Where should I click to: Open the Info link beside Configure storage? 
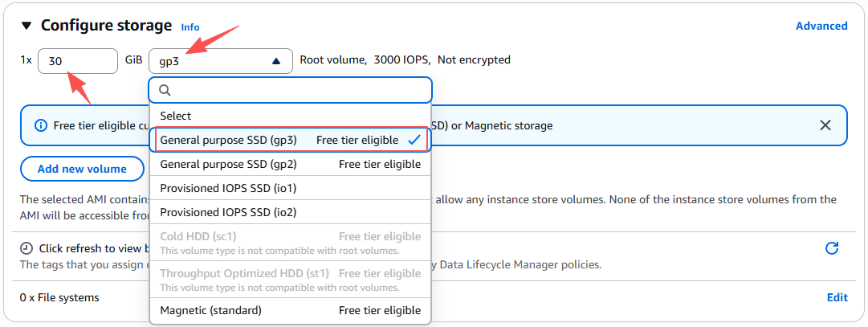point(190,27)
